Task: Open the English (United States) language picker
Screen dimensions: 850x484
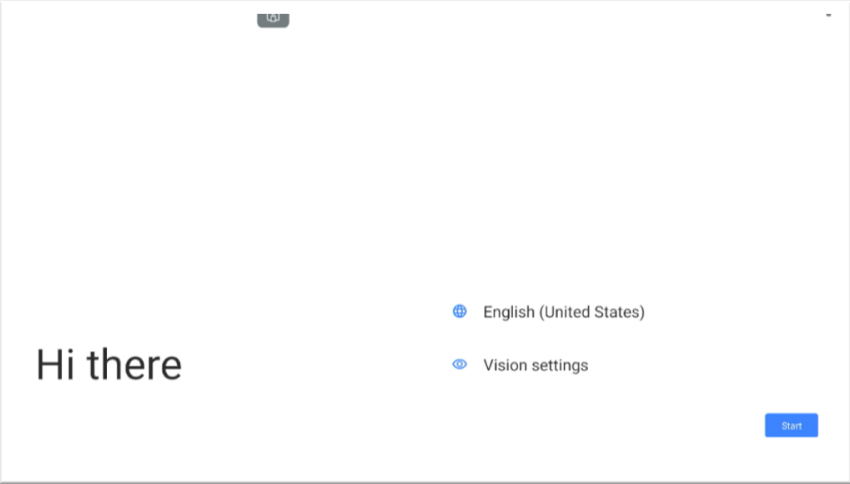Action: [563, 312]
